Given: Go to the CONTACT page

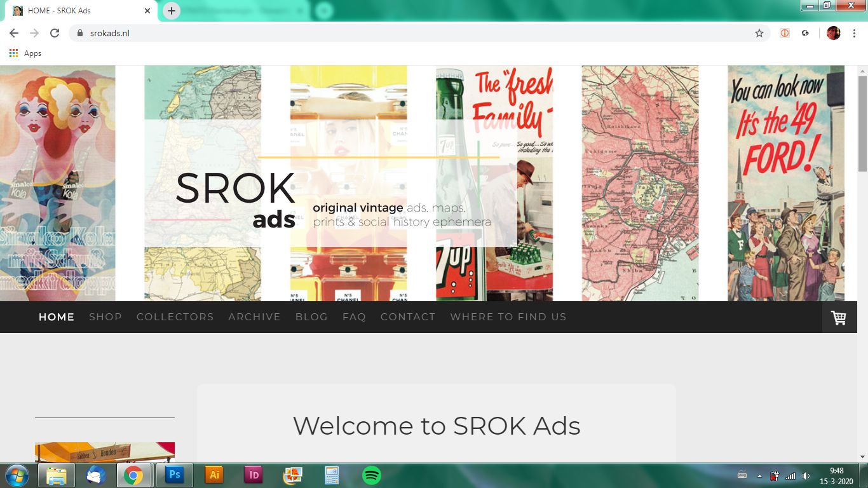Looking at the screenshot, I should (x=408, y=317).
